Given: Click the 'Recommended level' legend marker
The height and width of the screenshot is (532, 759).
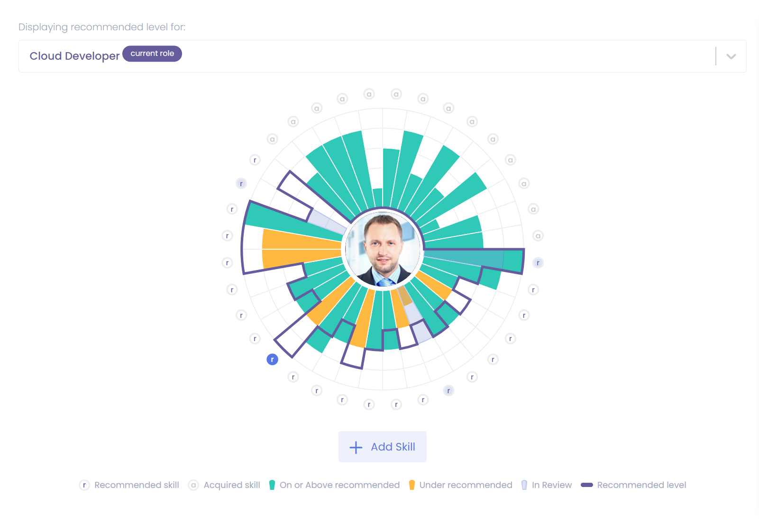Looking at the screenshot, I should [x=586, y=485].
